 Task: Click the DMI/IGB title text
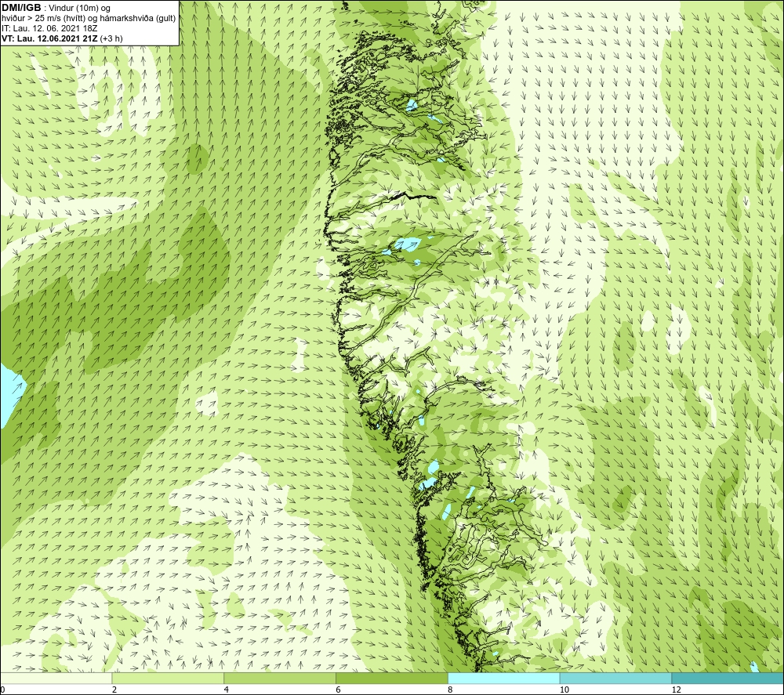coord(21,8)
